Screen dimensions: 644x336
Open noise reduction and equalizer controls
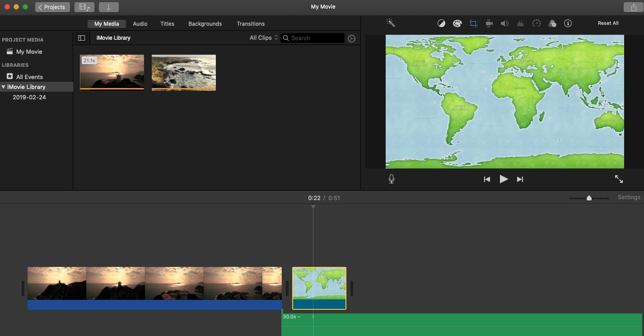[520, 23]
